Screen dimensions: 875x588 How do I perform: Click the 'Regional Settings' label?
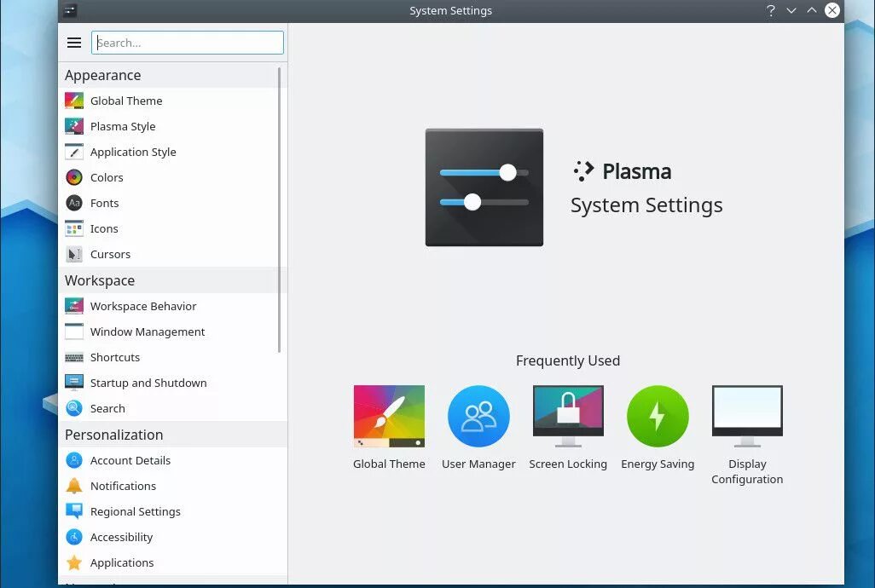[135, 511]
